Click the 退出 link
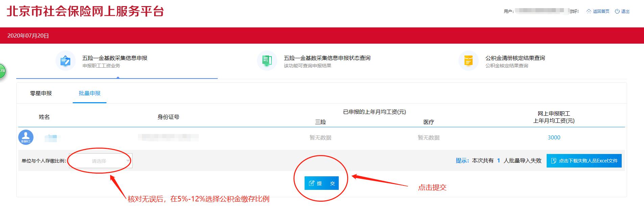644x222 pixels. pos(625,11)
